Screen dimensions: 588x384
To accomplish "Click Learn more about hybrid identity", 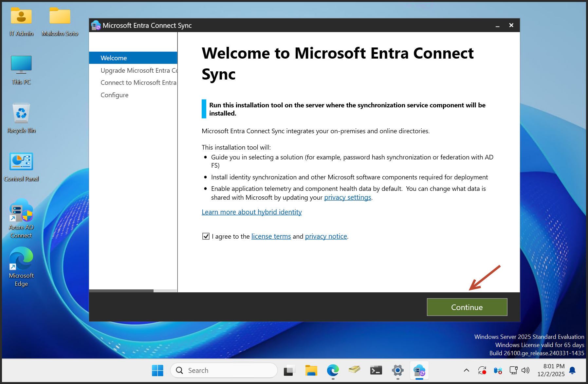I will pos(251,212).
